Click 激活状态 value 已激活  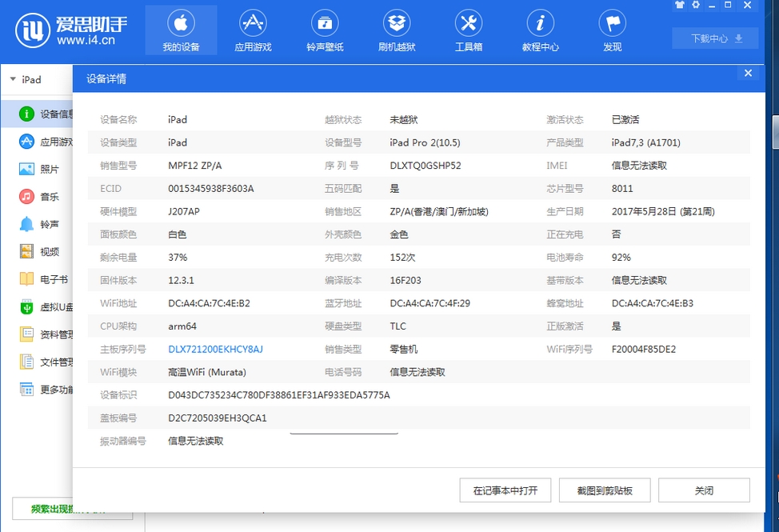click(625, 120)
